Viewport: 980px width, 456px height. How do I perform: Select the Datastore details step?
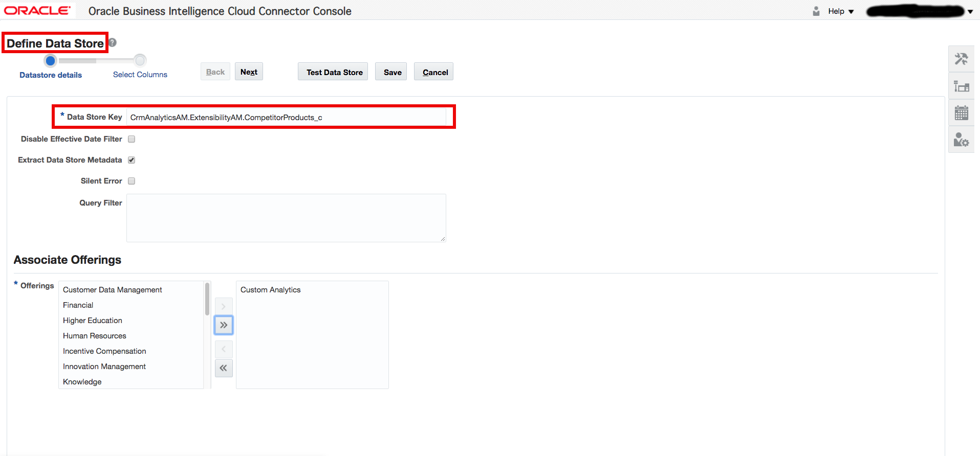pyautogui.click(x=51, y=75)
